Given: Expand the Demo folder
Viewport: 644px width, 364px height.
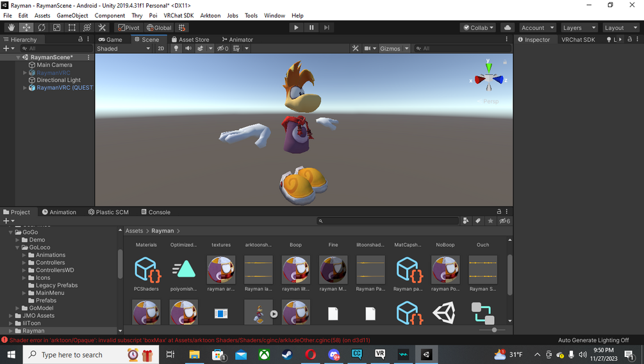Looking at the screenshot, I should [17, 240].
